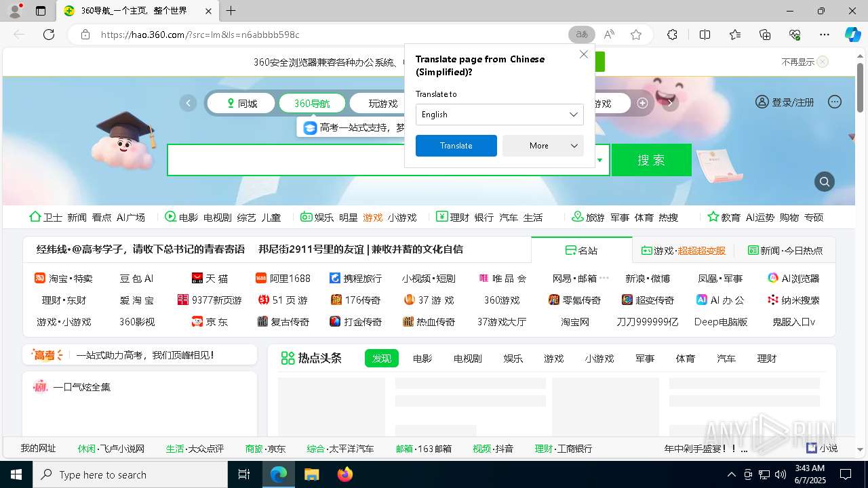The image size is (868, 488).
Task: Click the Translate button
Action: point(456,146)
